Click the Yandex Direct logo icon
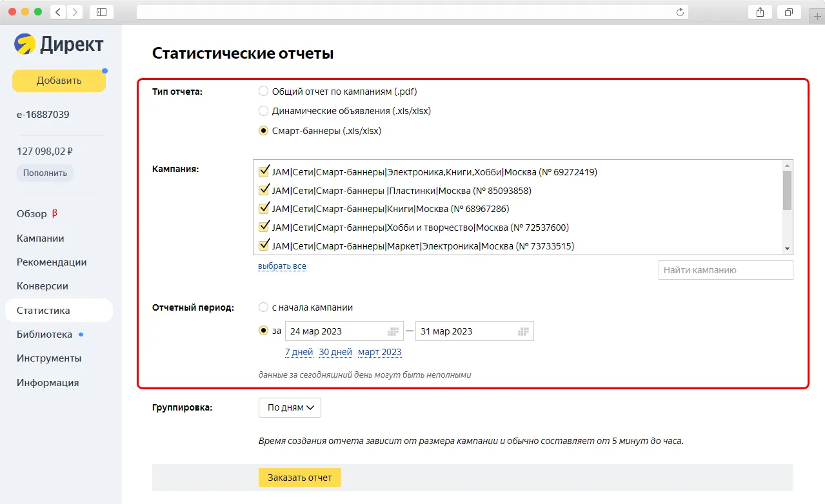 25,44
